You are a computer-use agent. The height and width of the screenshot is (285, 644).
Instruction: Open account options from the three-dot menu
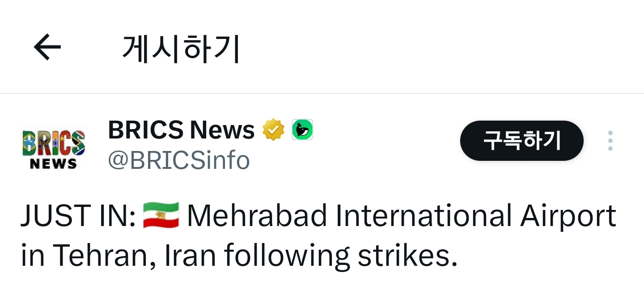[x=610, y=140]
